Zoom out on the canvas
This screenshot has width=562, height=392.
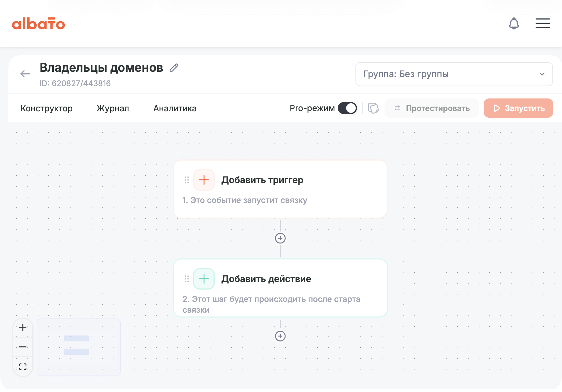23,347
